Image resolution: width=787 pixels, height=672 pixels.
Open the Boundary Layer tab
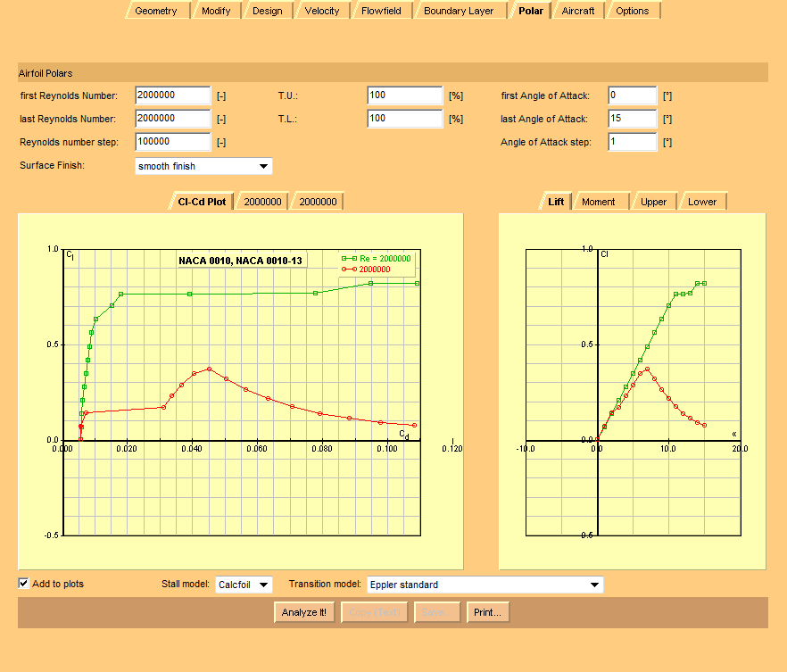pyautogui.click(x=458, y=11)
